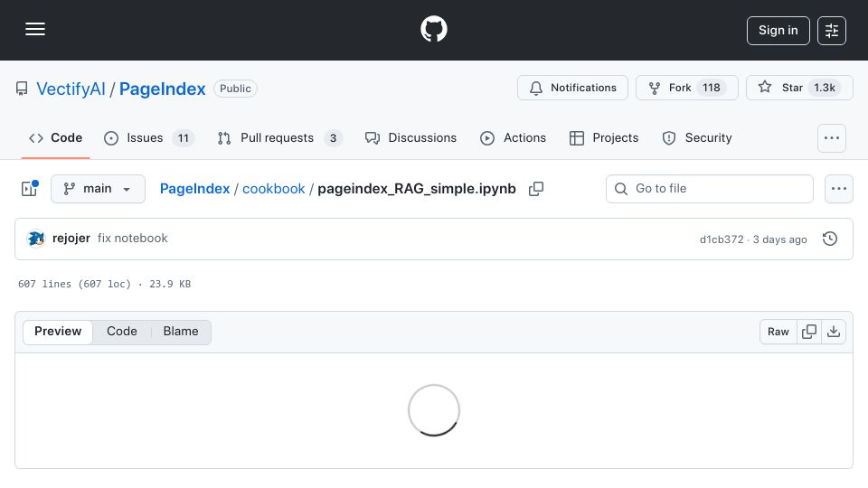868x488 pixels.
Task: Expand the file tree side panel
Action: [x=29, y=189]
